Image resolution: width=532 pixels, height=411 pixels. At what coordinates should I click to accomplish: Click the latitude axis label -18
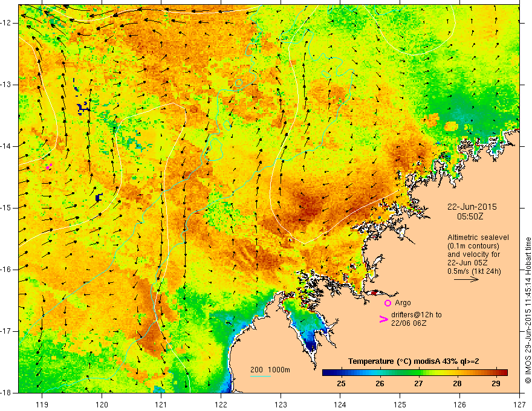[7, 393]
